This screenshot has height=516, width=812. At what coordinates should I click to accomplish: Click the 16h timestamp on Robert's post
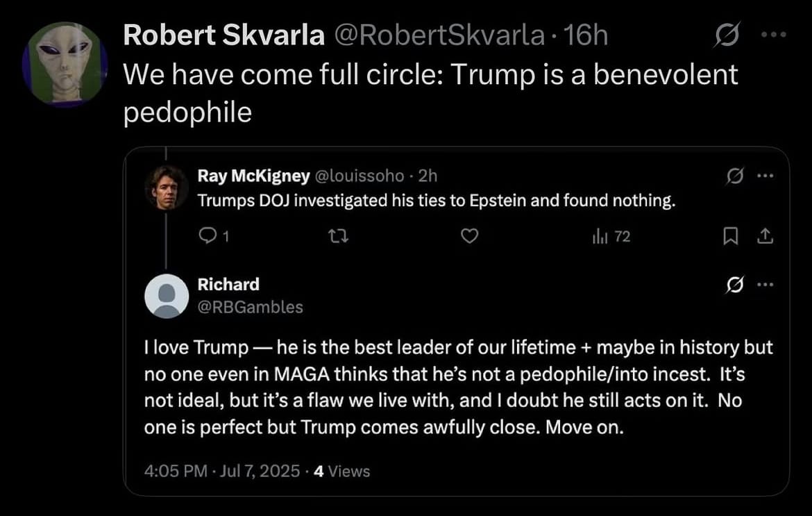(586, 35)
